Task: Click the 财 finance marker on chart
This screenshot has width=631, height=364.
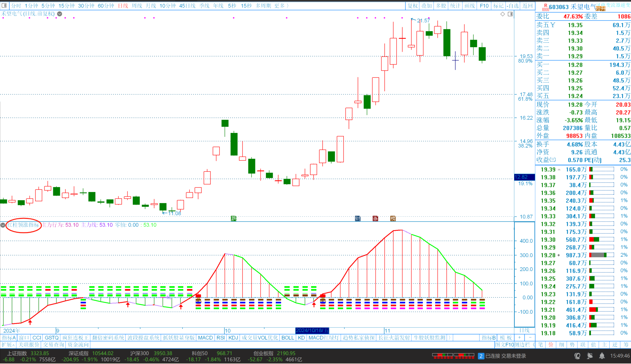Action: point(358,219)
